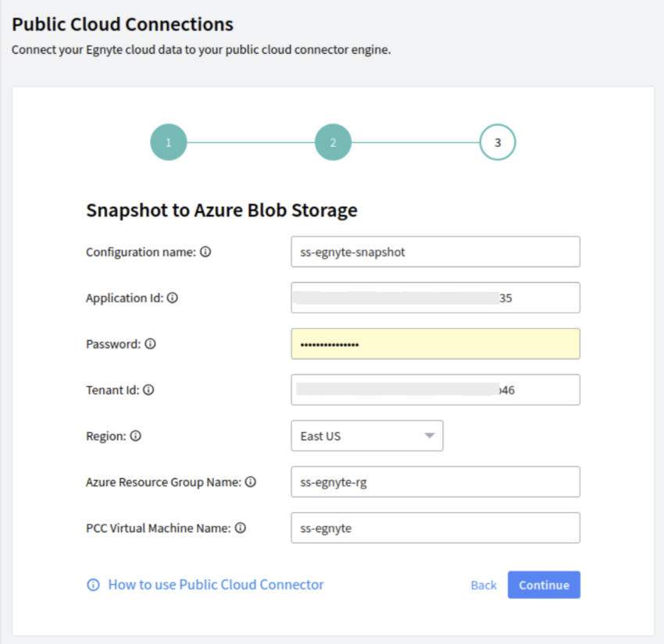The width and height of the screenshot is (664, 644).
Task: Click into the Password field
Action: (435, 344)
